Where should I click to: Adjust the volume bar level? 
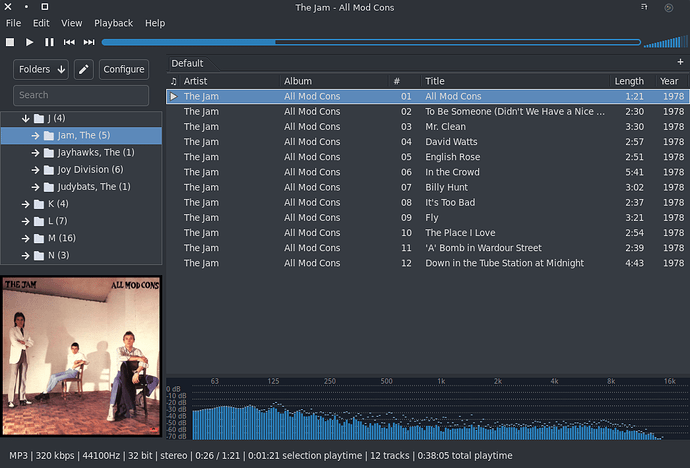click(664, 42)
